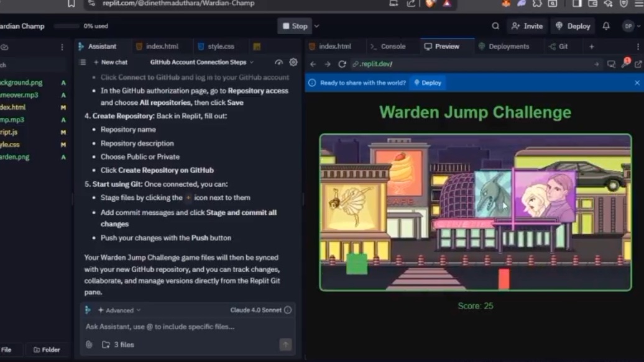Toggle the chat history list icon
644x362 pixels.
(x=83, y=62)
